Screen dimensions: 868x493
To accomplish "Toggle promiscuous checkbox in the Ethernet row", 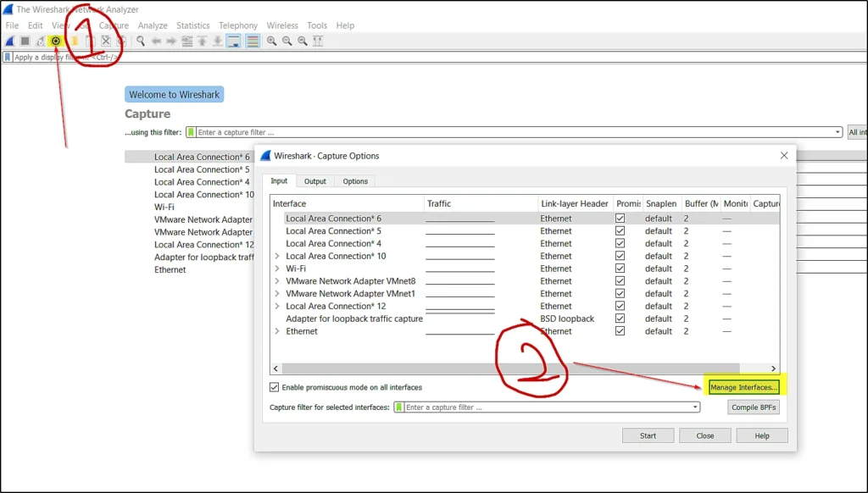I will pos(620,331).
